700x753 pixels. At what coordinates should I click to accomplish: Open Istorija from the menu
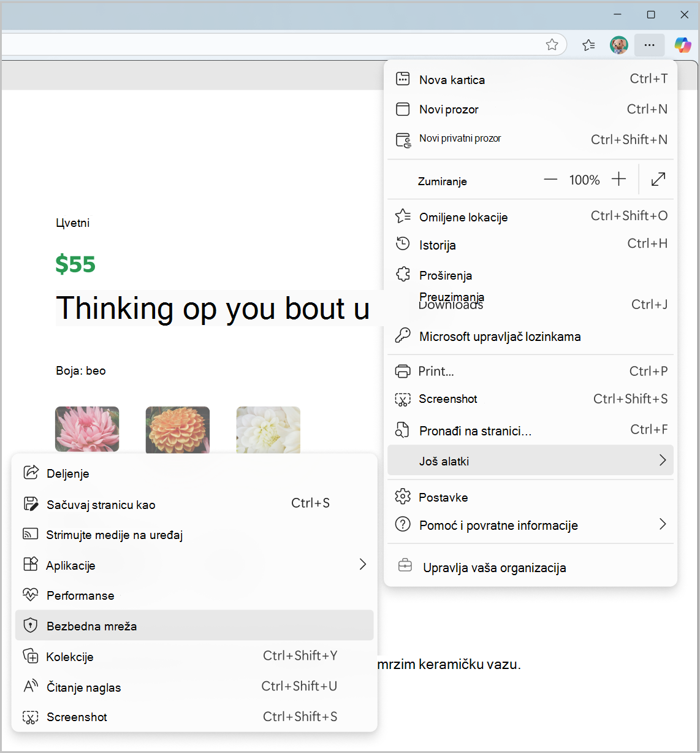click(x=531, y=245)
